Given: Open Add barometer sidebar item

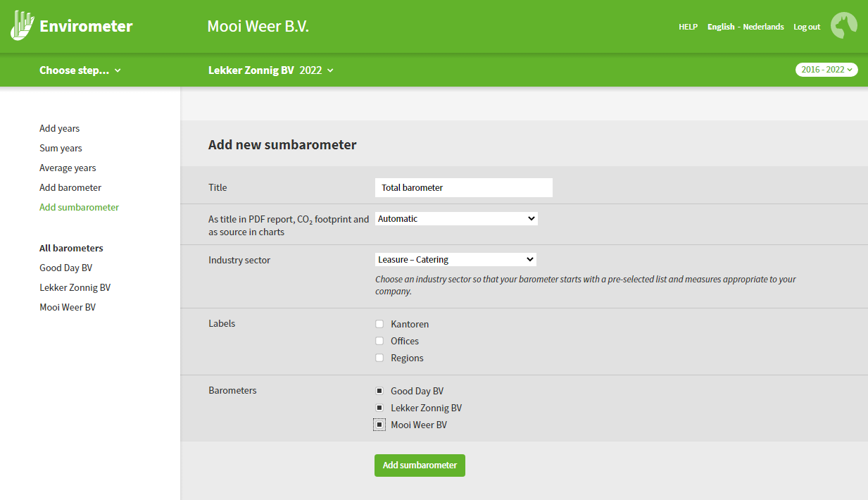Looking at the screenshot, I should click(70, 187).
